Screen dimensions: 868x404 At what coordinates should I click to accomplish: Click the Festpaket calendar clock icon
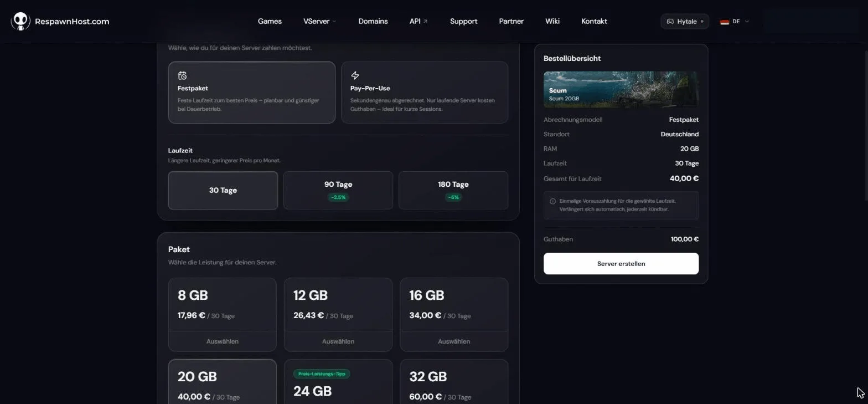click(183, 75)
